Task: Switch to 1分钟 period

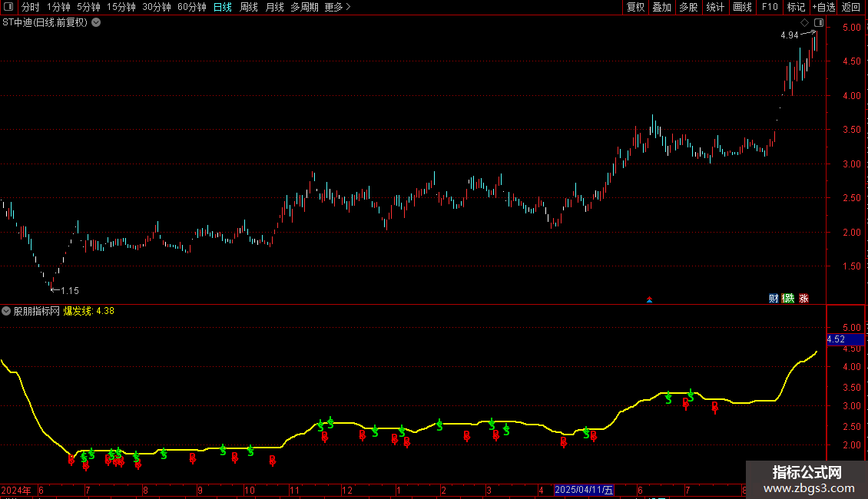Action: 58,7
